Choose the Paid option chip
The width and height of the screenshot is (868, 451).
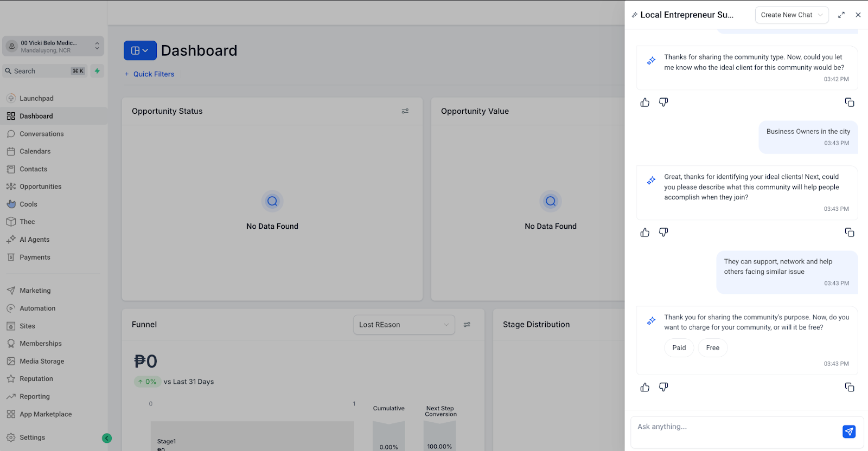coord(679,348)
